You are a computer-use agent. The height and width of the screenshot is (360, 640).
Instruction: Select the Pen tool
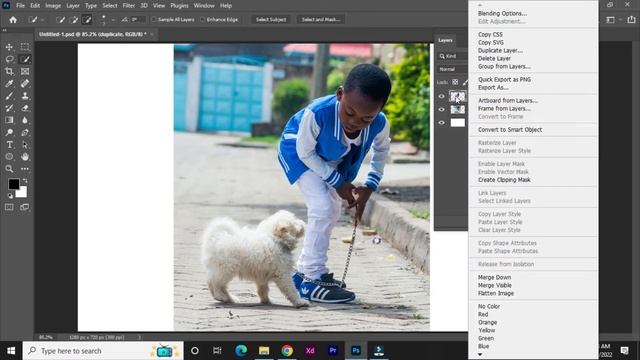point(25,132)
